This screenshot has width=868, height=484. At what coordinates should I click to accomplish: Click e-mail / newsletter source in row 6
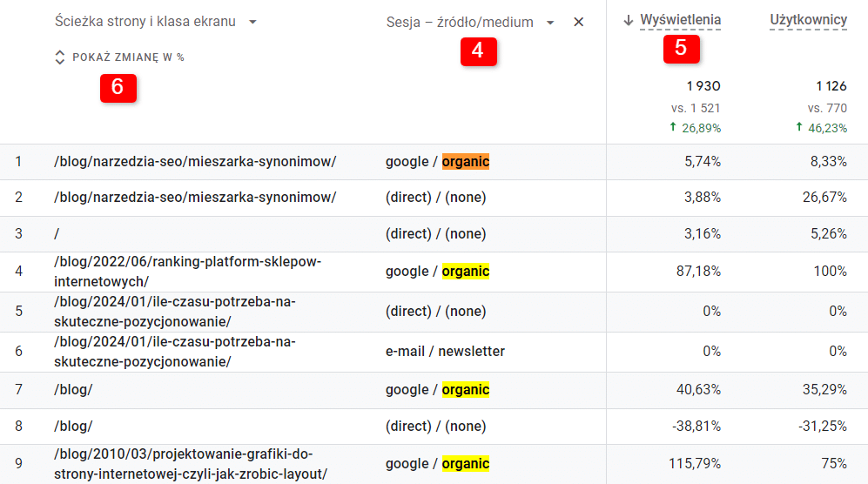(x=445, y=352)
